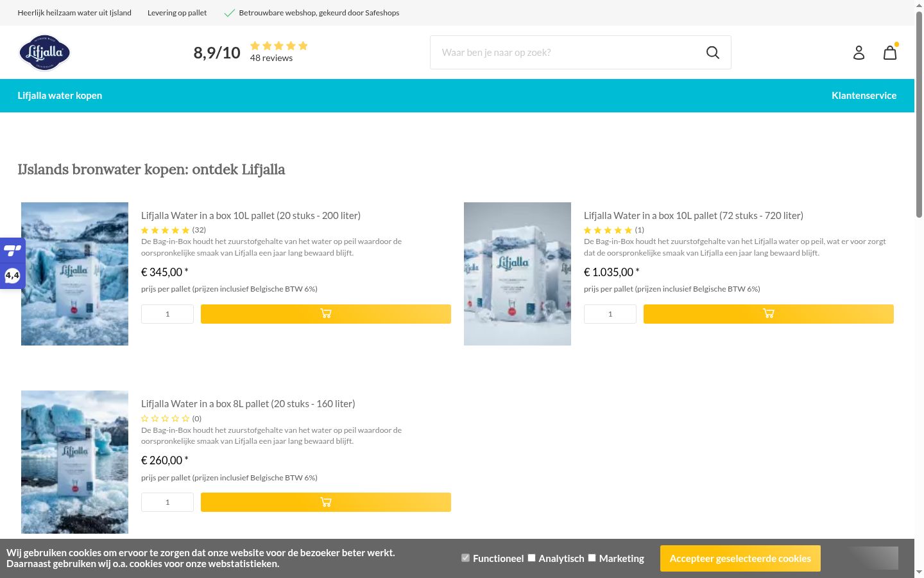Click the 48 reviews link
The width and height of the screenshot is (924, 578).
[x=271, y=58]
